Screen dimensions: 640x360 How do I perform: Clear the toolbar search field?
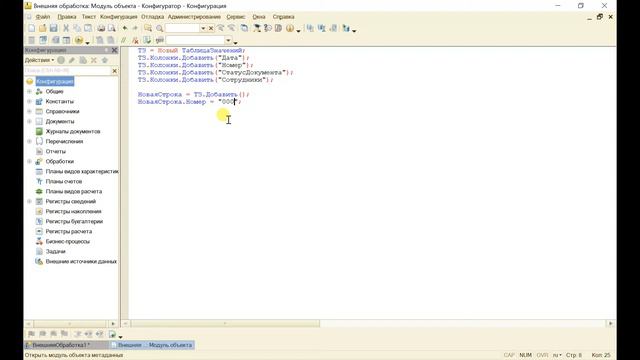[211, 28]
